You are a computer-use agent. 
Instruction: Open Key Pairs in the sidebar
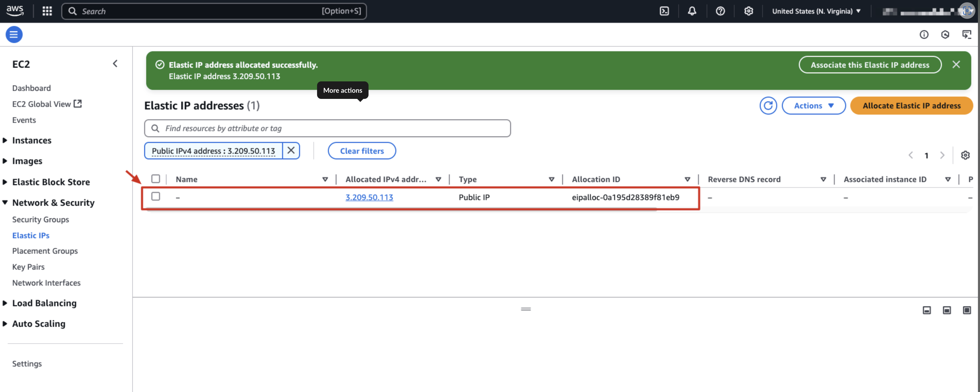pyautogui.click(x=29, y=267)
